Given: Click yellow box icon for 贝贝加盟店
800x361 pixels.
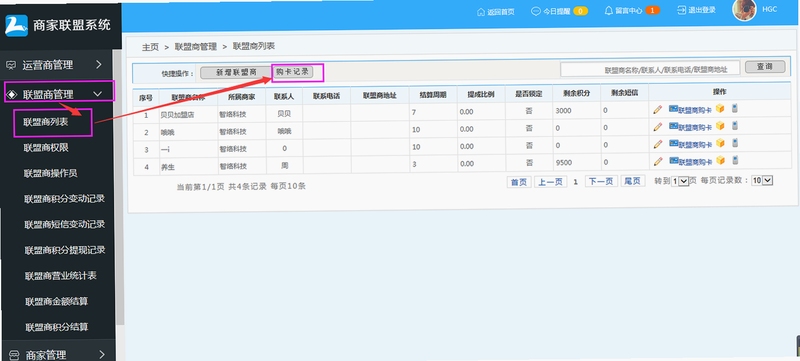Looking at the screenshot, I should (720, 109).
